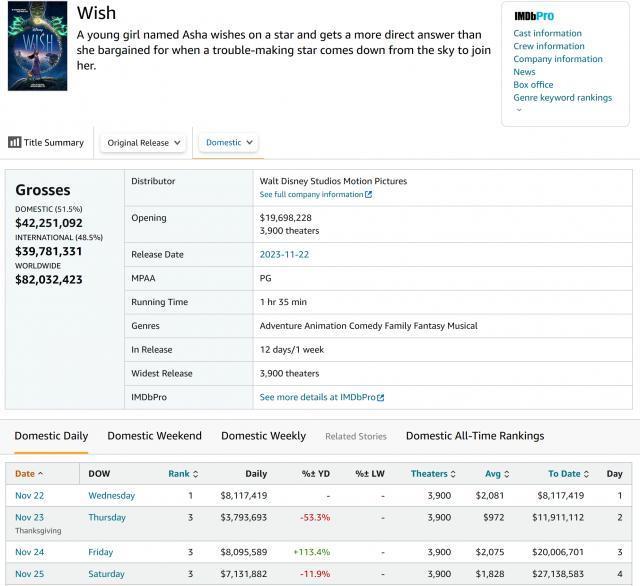Click the Box office link

(533, 85)
